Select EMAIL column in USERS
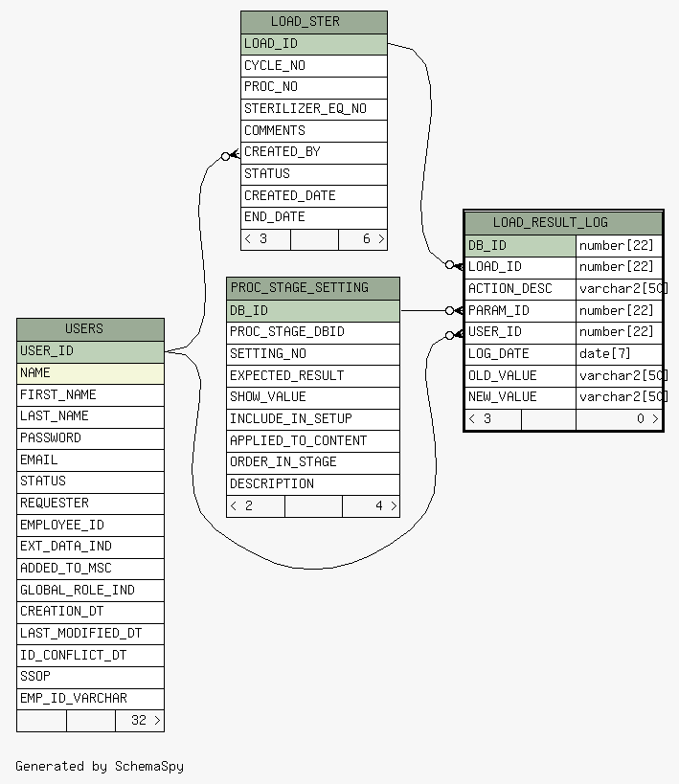 (90, 460)
